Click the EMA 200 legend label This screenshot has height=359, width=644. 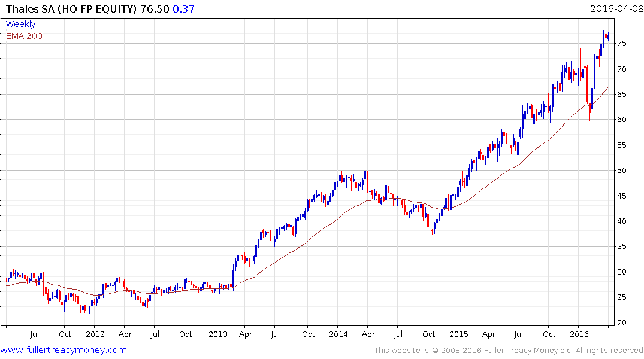pos(24,36)
